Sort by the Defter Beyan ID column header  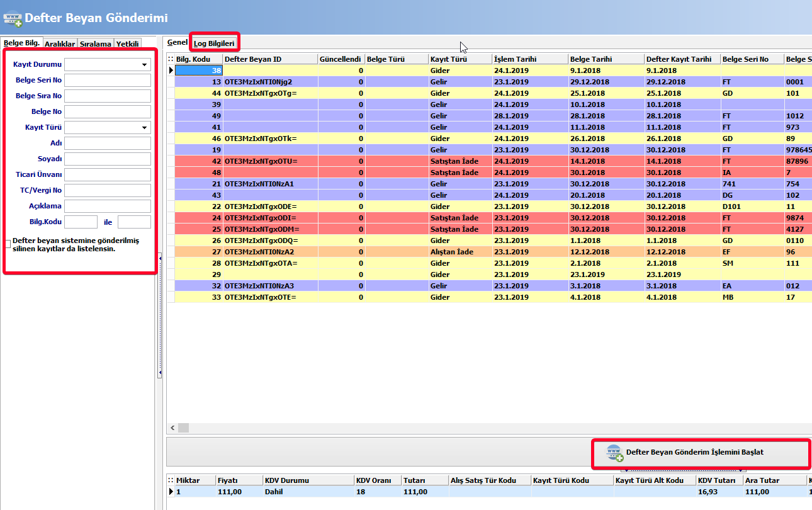[x=270, y=59]
